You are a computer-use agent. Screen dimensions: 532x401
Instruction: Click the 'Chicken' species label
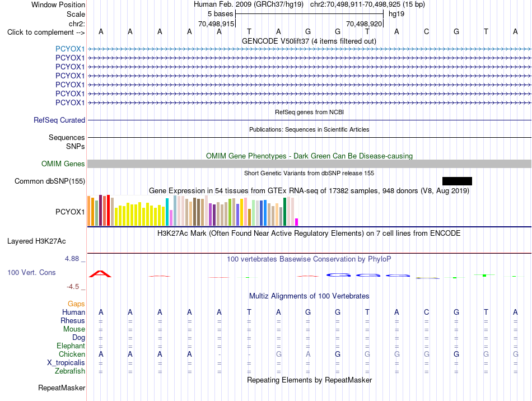pyautogui.click(x=72, y=354)
